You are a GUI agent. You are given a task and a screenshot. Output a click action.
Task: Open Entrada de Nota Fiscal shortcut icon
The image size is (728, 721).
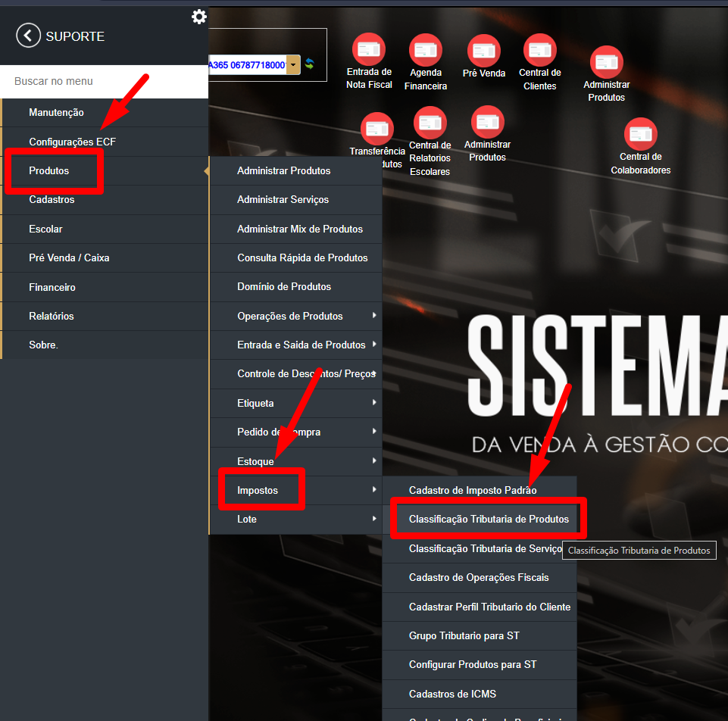coord(369,49)
